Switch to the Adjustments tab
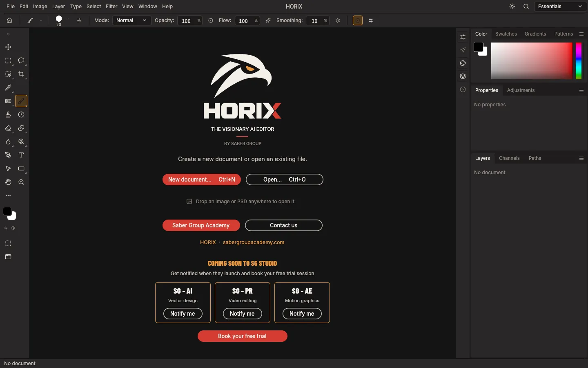The width and height of the screenshot is (588, 368). coord(521,90)
